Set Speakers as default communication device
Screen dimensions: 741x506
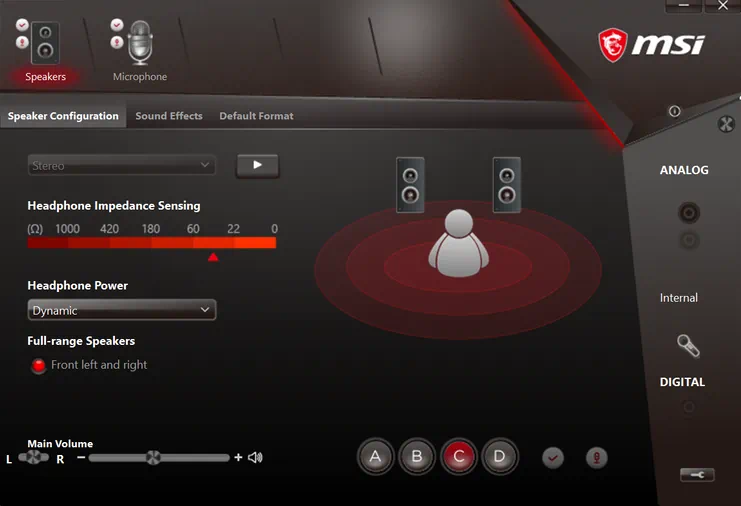click(22, 43)
